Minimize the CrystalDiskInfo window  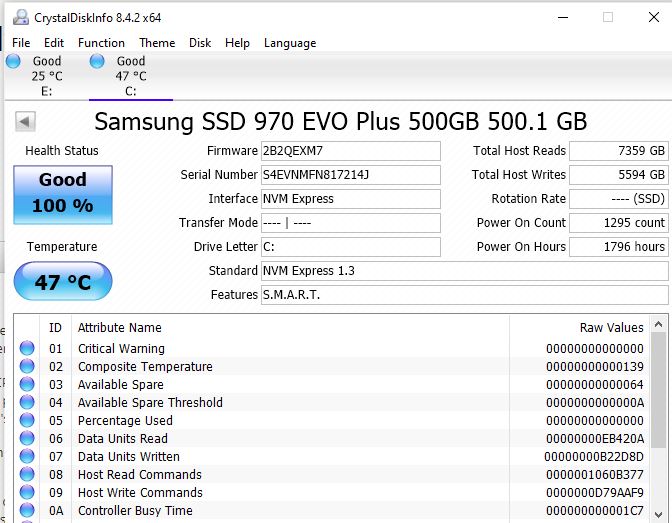(563, 18)
